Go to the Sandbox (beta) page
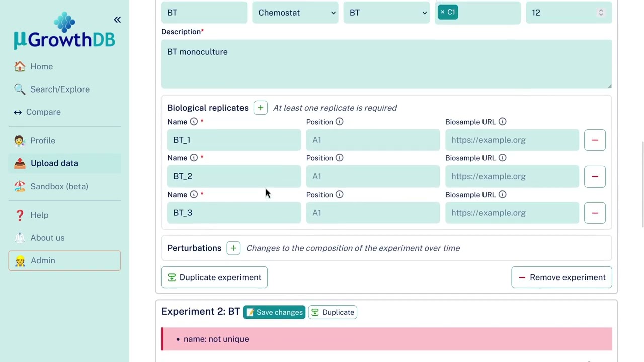 pyautogui.click(x=59, y=186)
